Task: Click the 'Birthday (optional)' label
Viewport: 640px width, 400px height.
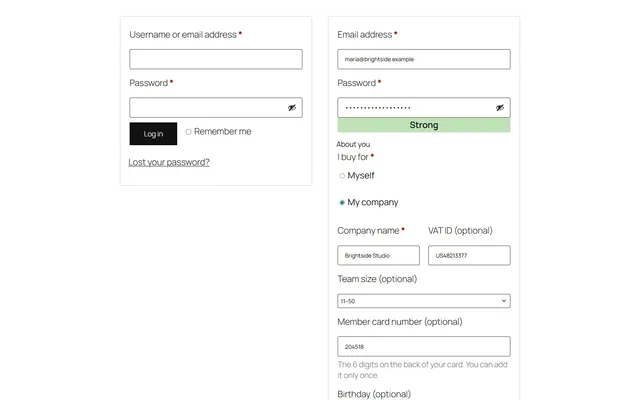Action: coord(374,394)
